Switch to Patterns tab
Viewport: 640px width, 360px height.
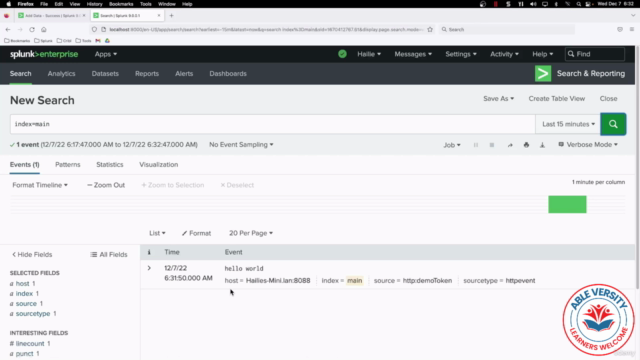(x=68, y=164)
